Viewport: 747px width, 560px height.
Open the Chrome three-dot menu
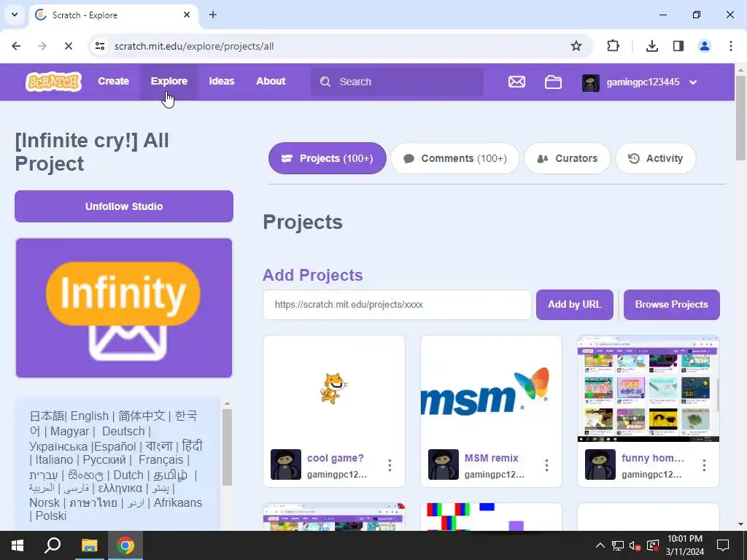(730, 46)
